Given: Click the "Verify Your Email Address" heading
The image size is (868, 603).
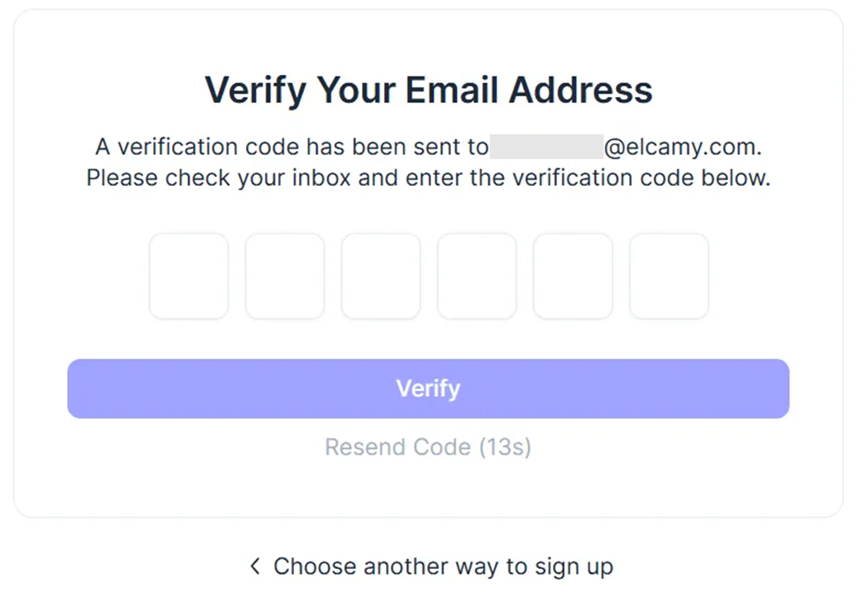Looking at the screenshot, I should (428, 90).
